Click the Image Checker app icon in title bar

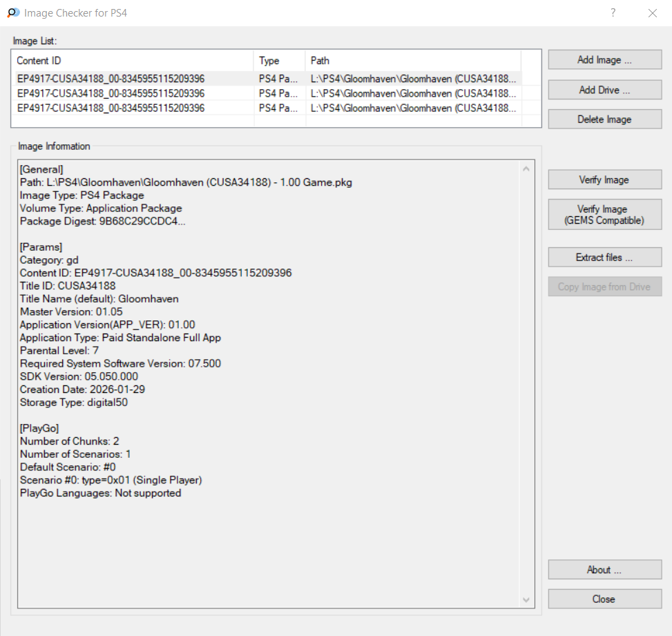13,13
